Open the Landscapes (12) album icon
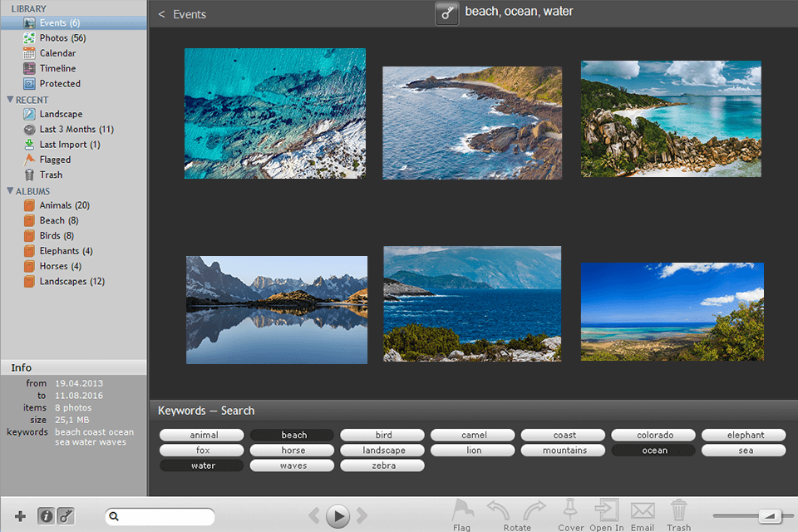 click(30, 282)
